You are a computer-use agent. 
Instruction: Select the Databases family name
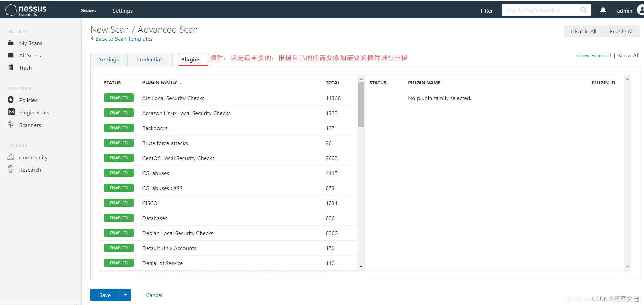pos(155,218)
